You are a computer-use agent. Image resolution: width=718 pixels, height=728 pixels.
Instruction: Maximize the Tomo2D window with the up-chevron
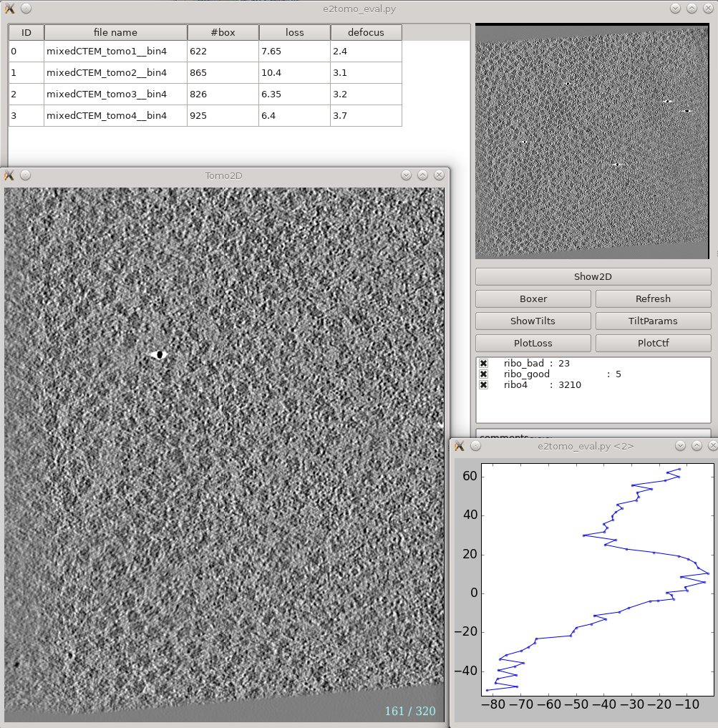coord(422,175)
